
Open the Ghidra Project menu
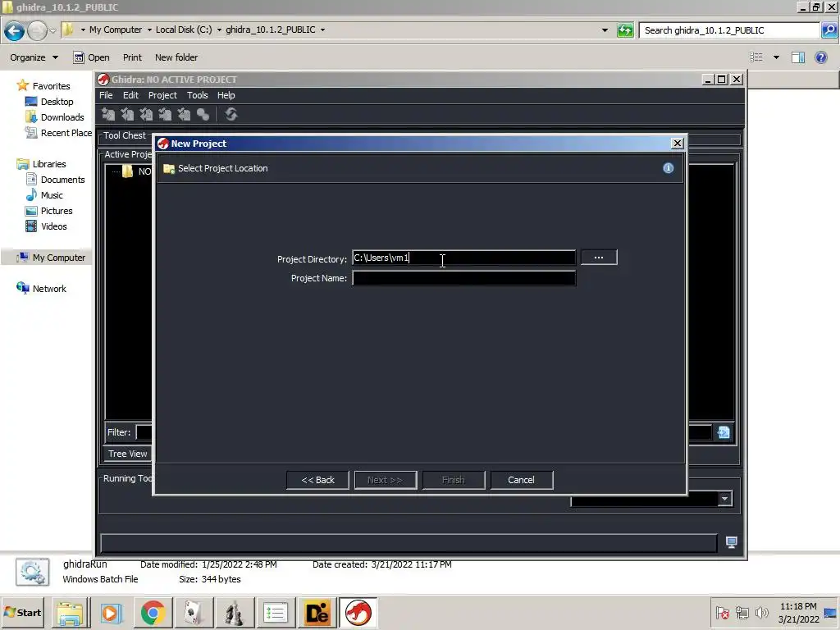pos(162,95)
